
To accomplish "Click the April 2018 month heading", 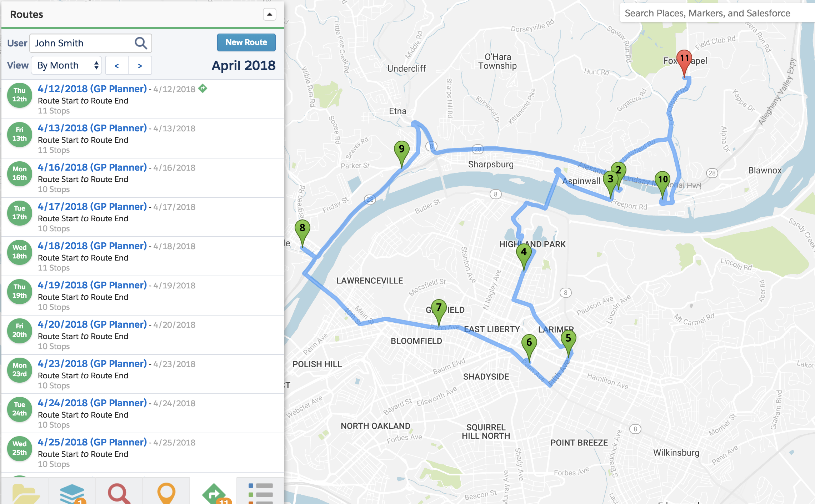I will point(244,65).
